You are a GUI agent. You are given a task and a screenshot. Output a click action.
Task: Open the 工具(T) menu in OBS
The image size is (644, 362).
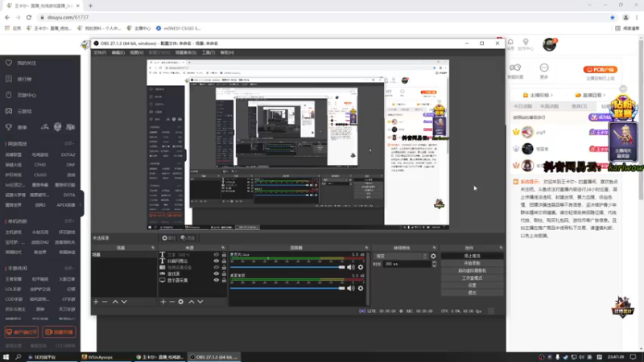[x=208, y=52]
